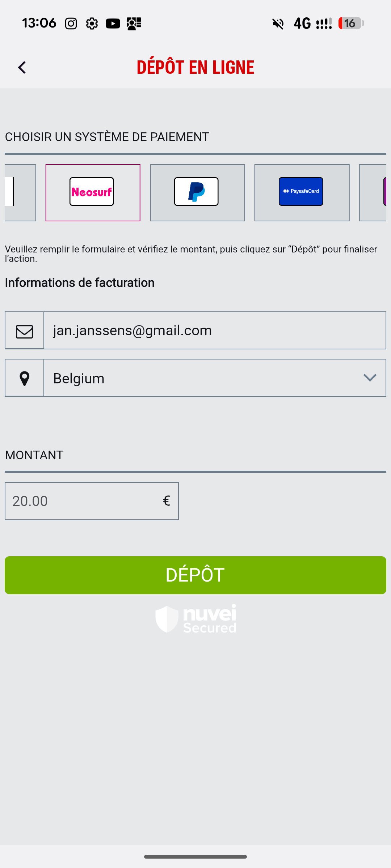Tap the battery indicator in status bar

tap(350, 24)
